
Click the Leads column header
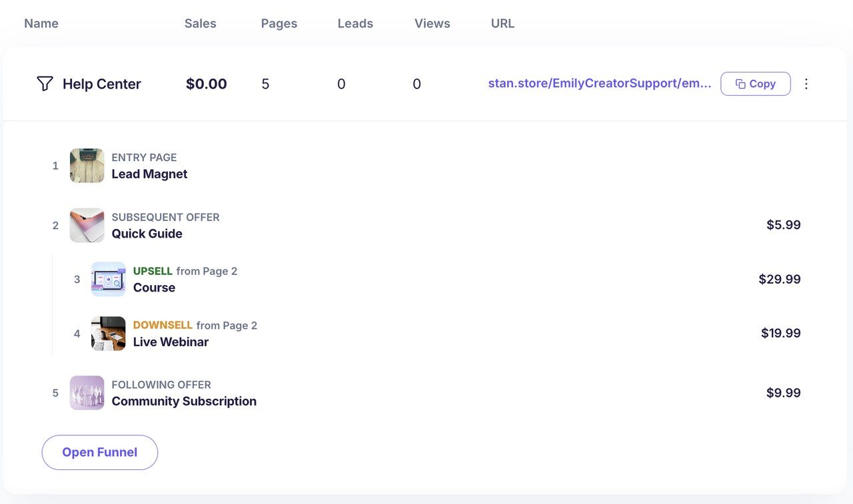[355, 23]
